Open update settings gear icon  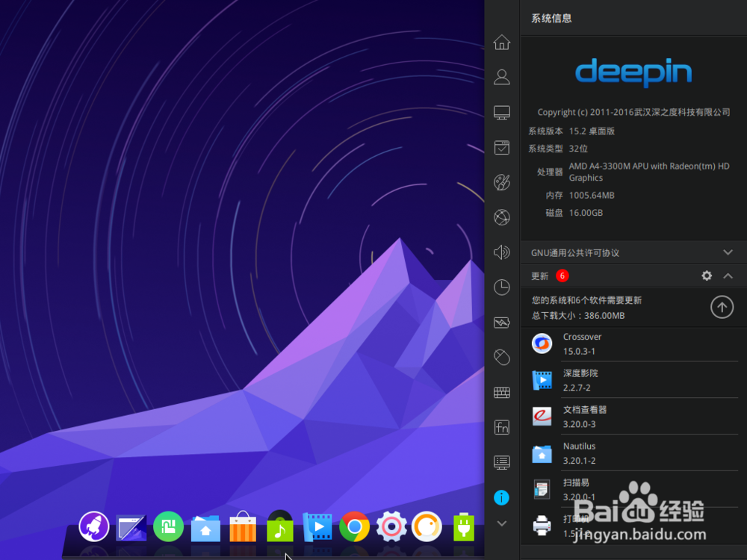pyautogui.click(x=707, y=276)
